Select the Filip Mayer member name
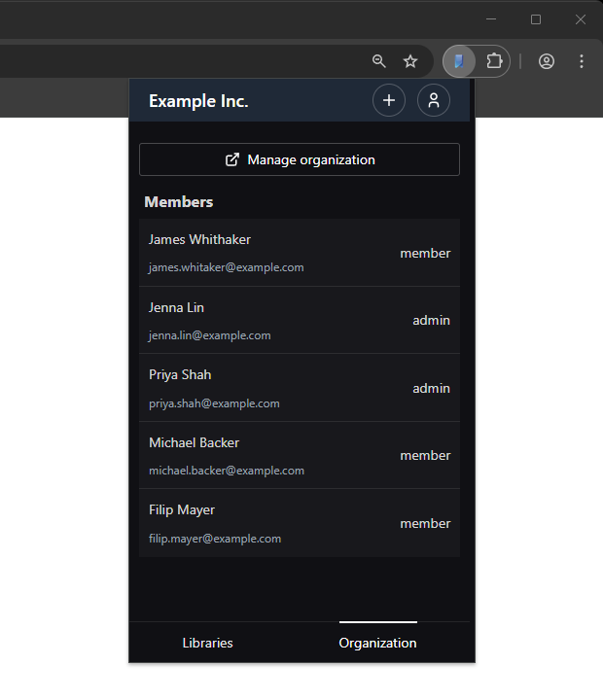Viewport: 603px width, 700px height. (182, 509)
